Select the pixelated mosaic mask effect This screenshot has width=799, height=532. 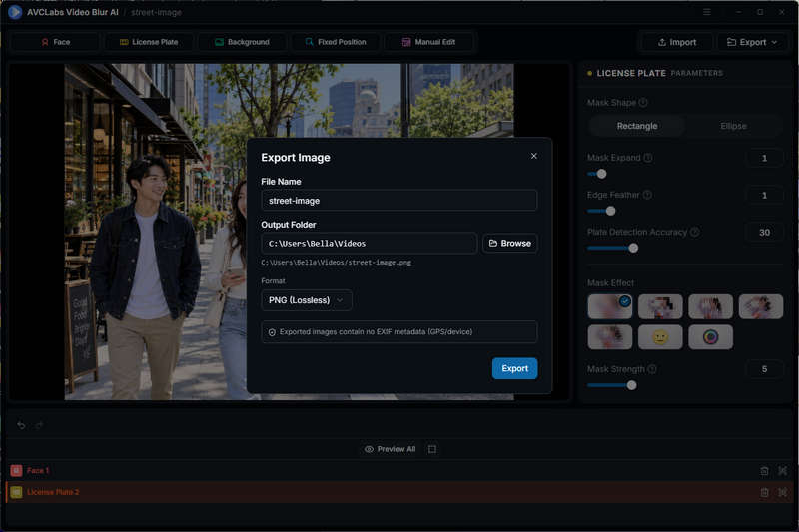pyautogui.click(x=660, y=307)
